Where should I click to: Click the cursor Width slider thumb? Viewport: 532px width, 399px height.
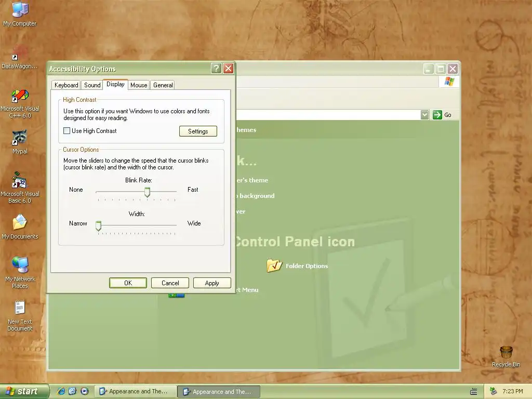coord(98,226)
